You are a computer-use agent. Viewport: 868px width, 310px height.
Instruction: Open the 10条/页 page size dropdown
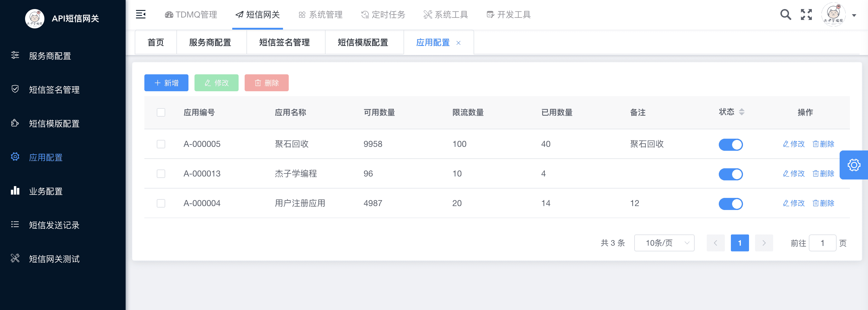[x=664, y=243]
